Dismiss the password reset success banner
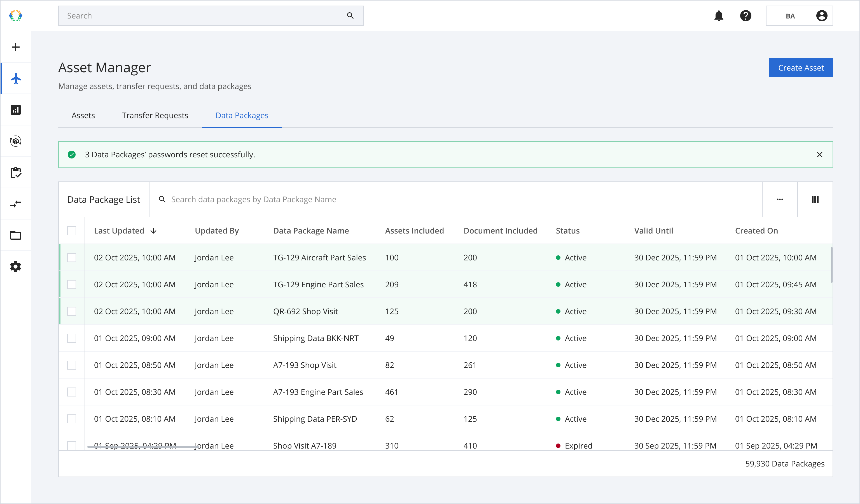860x504 pixels. (819, 155)
